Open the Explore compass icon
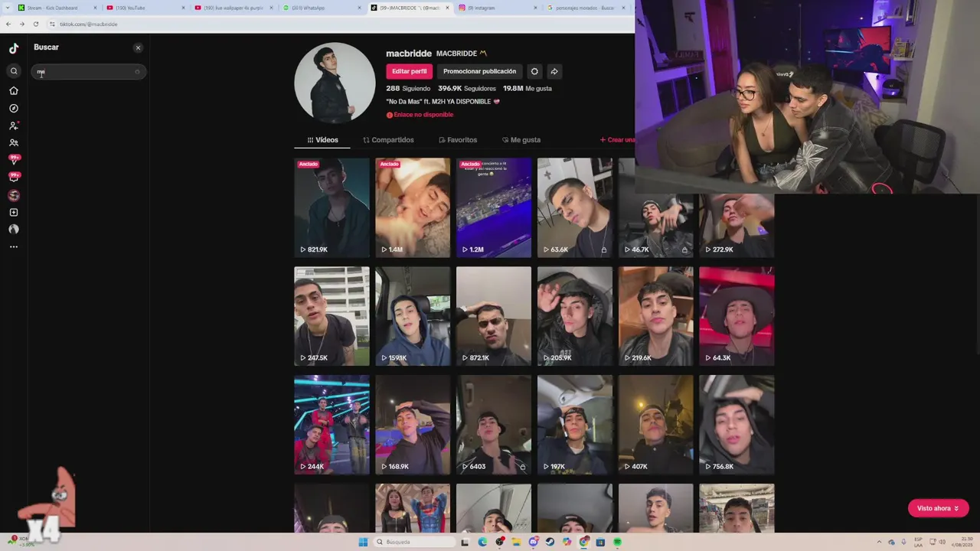Image resolution: width=980 pixels, height=551 pixels. 14,109
